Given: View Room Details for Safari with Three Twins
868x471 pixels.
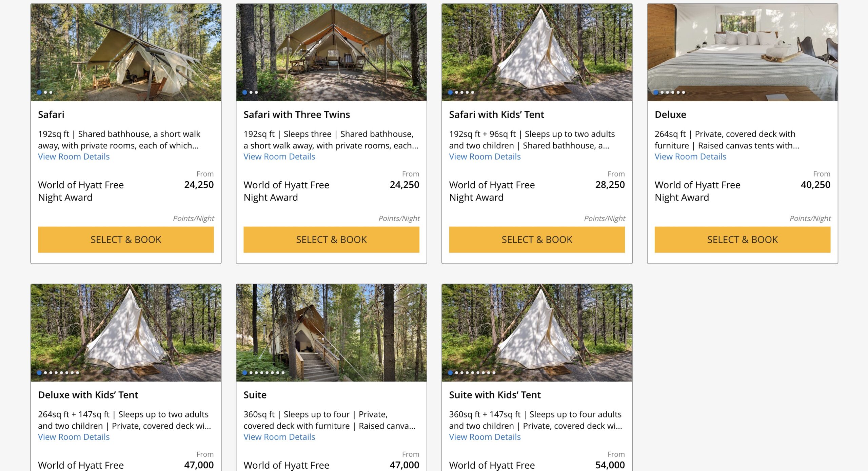Looking at the screenshot, I should pyautogui.click(x=279, y=157).
